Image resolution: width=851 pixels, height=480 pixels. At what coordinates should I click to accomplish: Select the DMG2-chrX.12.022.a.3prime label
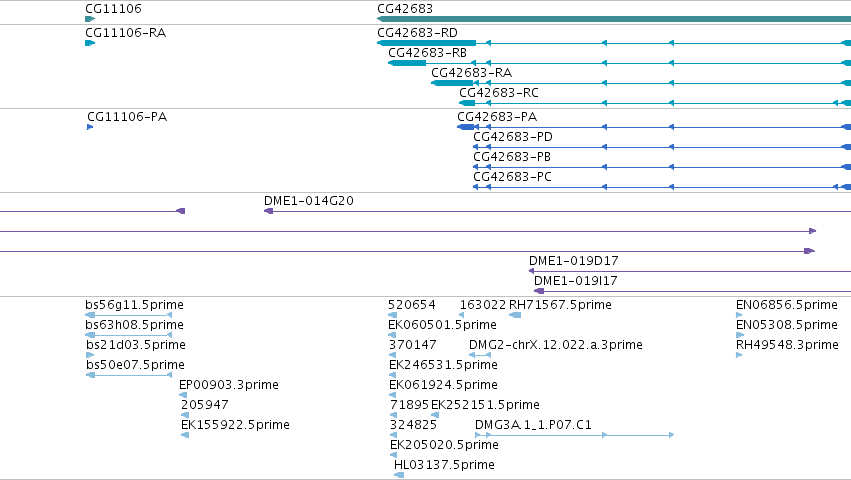coord(556,345)
